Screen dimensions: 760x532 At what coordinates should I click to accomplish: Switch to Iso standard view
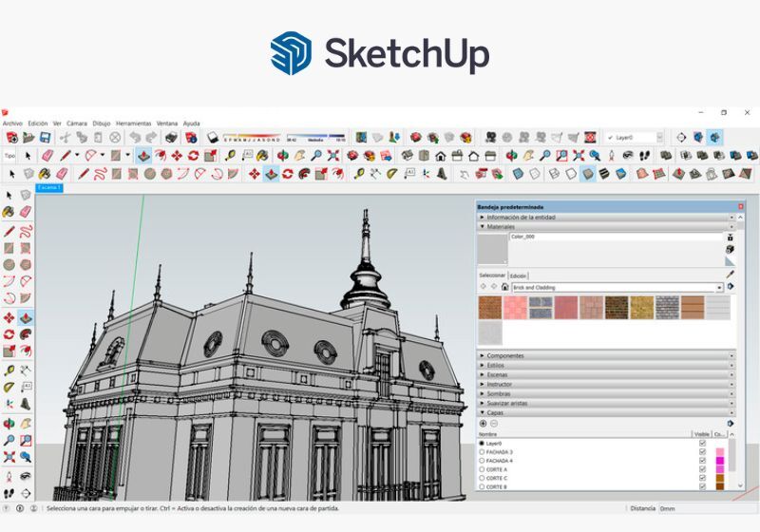(408, 156)
